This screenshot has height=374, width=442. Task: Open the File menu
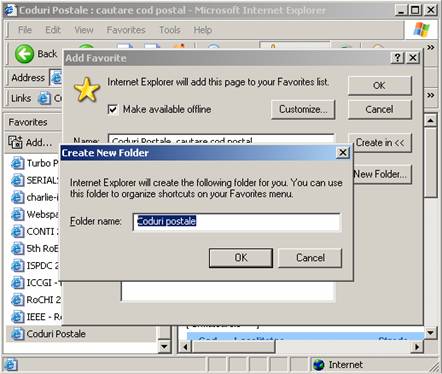tap(25, 30)
